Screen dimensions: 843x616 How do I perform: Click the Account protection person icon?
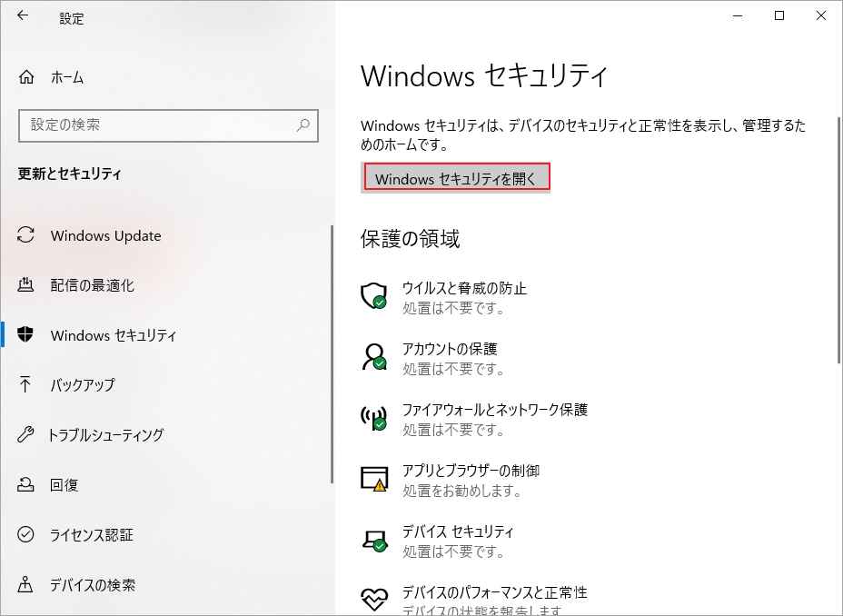tap(374, 357)
